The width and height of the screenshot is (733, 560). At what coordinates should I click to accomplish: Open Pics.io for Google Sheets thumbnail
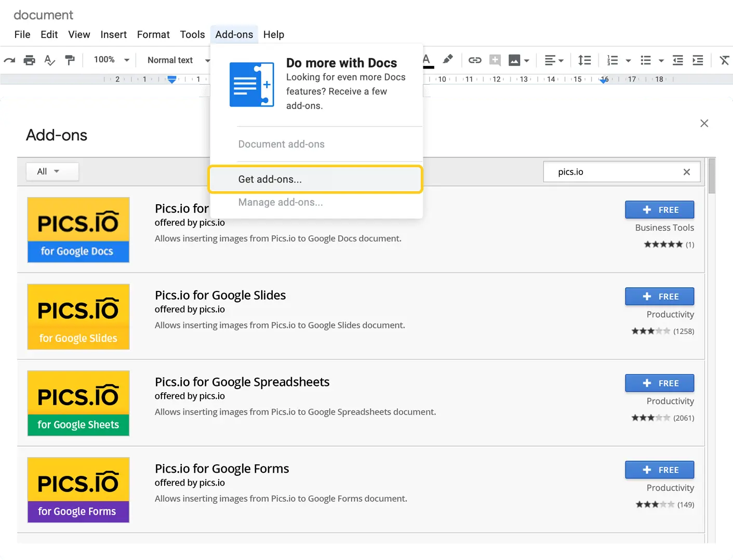tap(78, 404)
